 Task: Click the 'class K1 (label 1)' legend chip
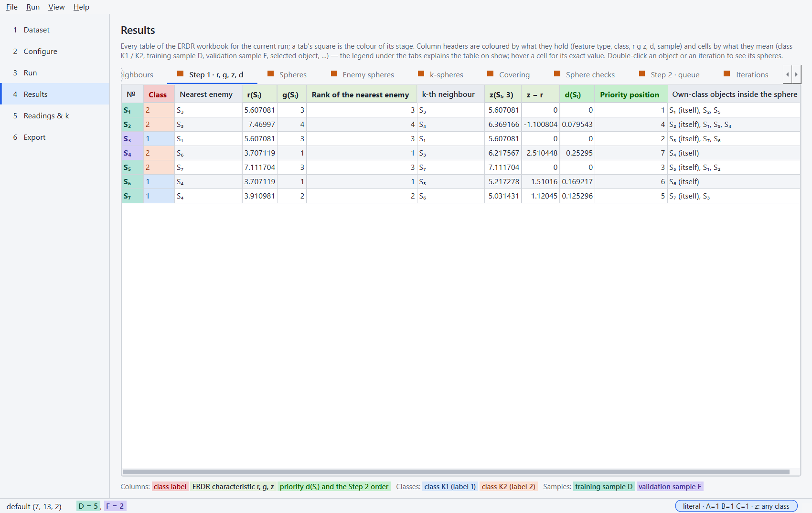tap(450, 487)
